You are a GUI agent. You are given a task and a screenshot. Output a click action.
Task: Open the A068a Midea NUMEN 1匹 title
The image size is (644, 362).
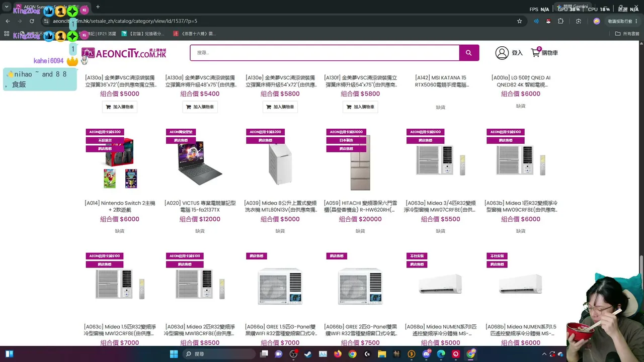[x=441, y=330]
